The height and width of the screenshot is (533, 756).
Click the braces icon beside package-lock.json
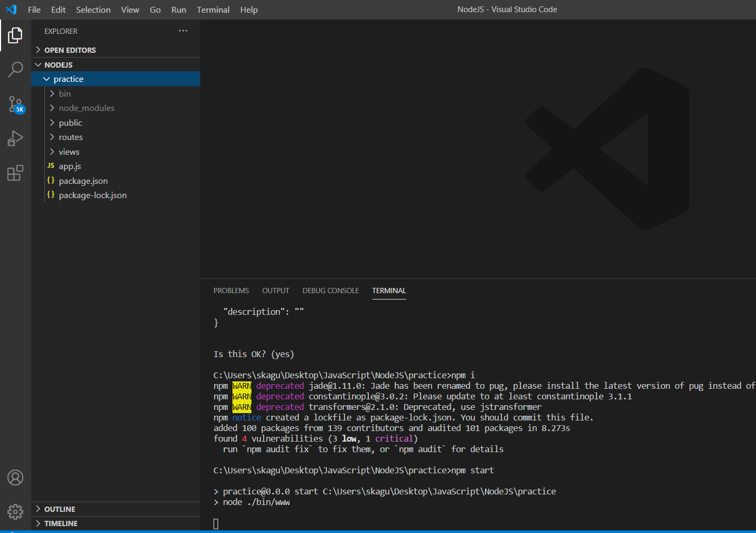pyautogui.click(x=51, y=195)
